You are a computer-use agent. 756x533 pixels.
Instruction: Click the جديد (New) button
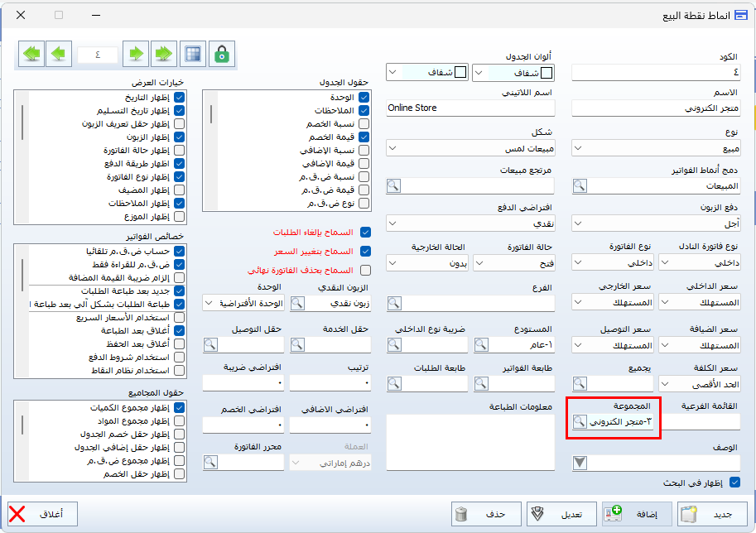[x=712, y=514]
